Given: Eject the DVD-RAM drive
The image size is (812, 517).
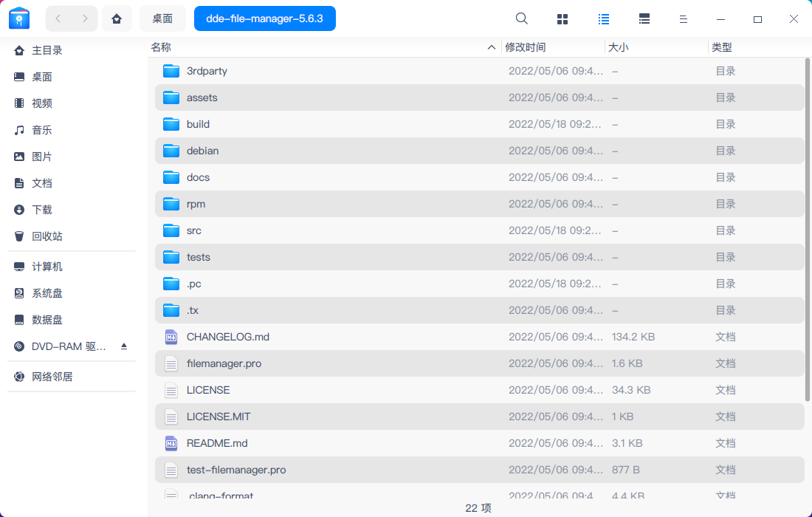Looking at the screenshot, I should [x=124, y=346].
